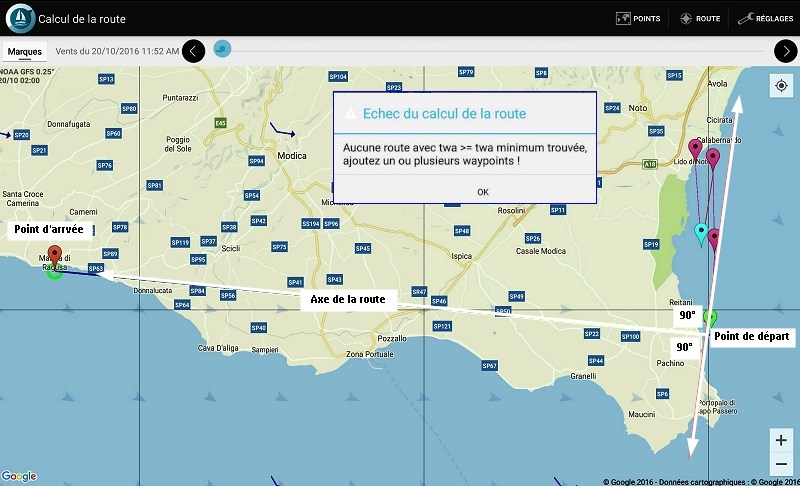
Task: Open the ROUTE menu
Action: [x=700, y=18]
